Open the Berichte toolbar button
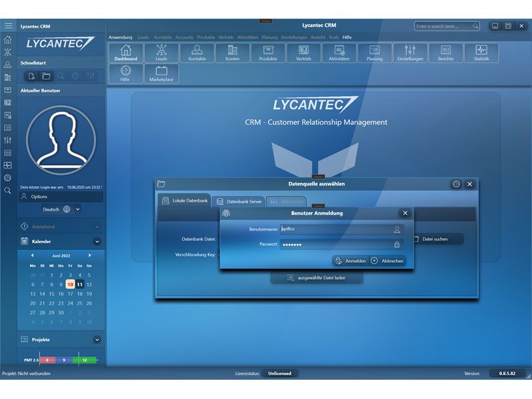 click(446, 53)
